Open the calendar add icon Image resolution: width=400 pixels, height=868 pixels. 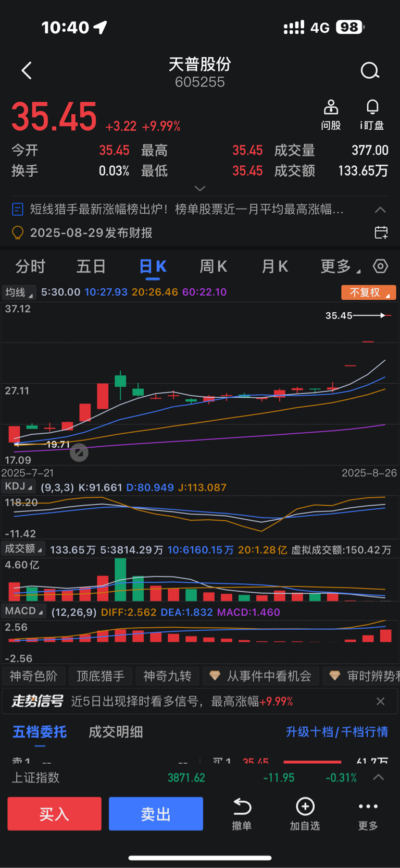(381, 233)
